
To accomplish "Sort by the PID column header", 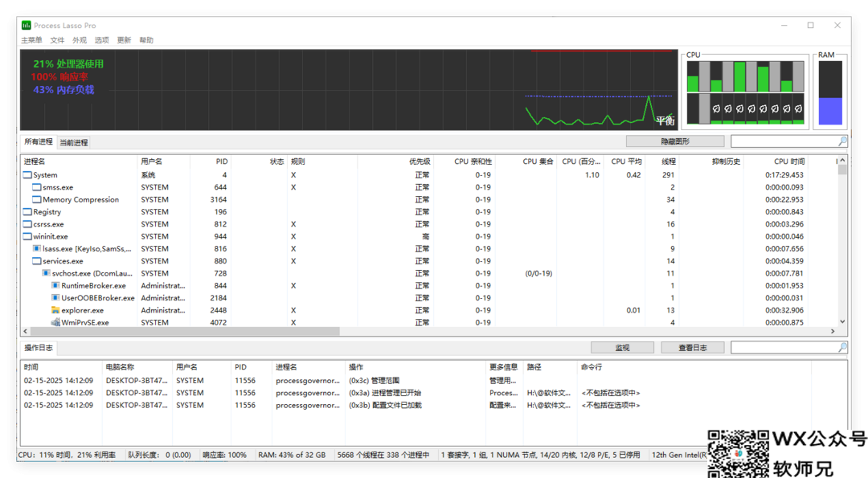I will (x=211, y=161).
